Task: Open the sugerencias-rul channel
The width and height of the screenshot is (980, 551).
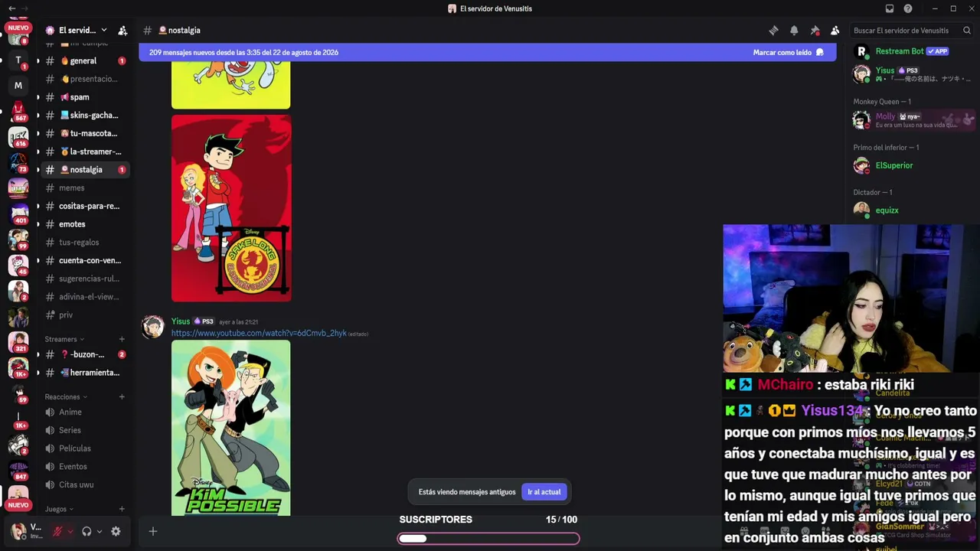Action: [85, 279]
